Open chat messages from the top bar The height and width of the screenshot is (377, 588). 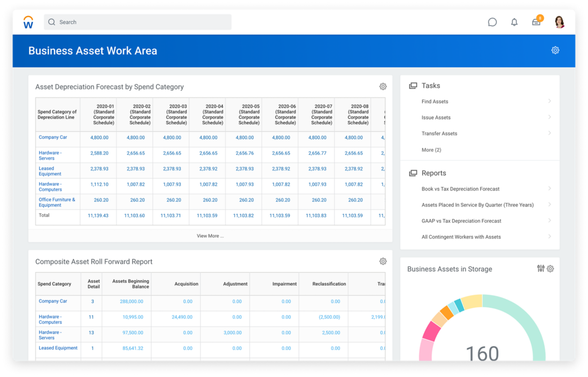point(492,22)
